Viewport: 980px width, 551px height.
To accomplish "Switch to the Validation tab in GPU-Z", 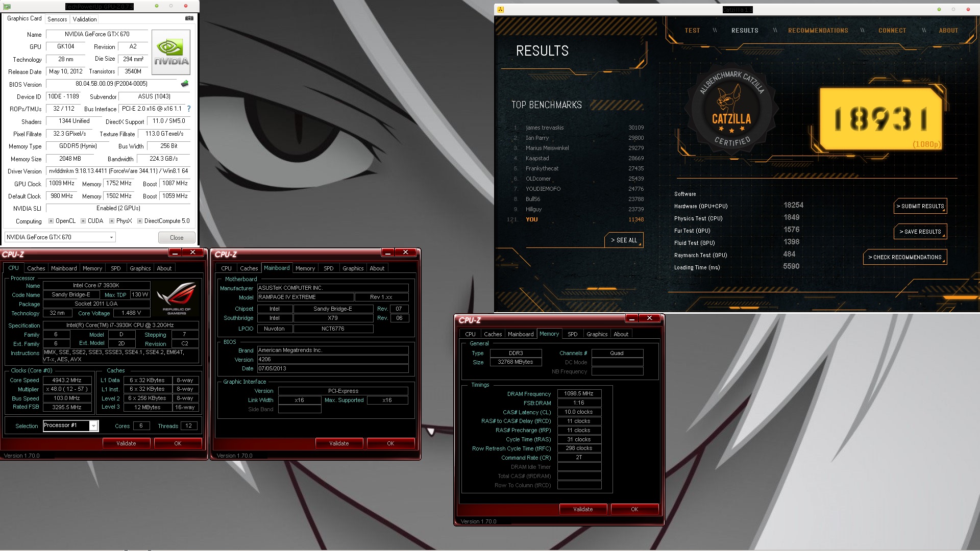I will tap(85, 19).
